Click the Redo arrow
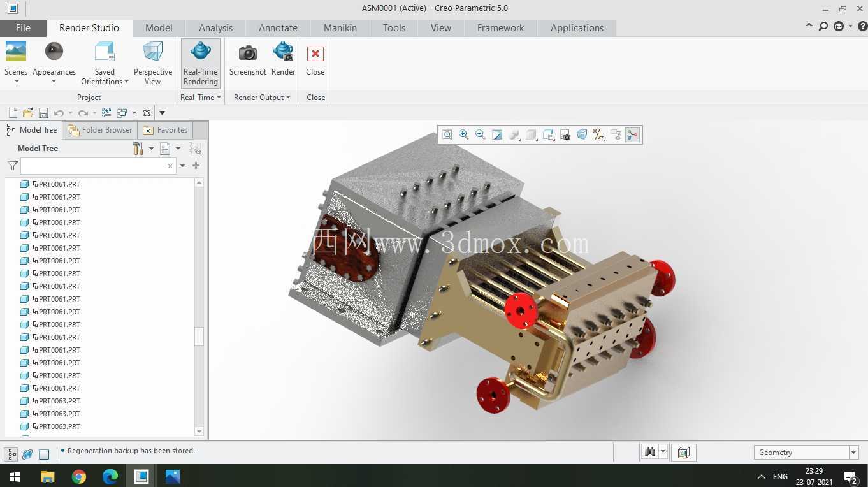 83,113
